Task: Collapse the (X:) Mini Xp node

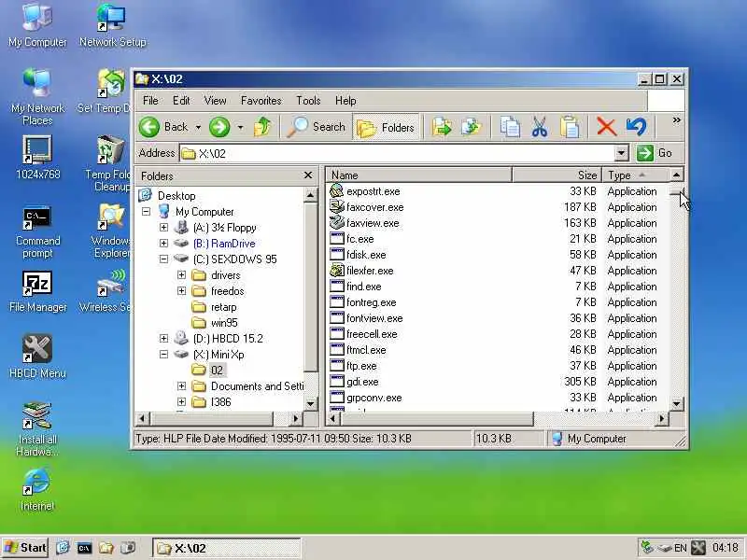Action: pyautogui.click(x=164, y=355)
